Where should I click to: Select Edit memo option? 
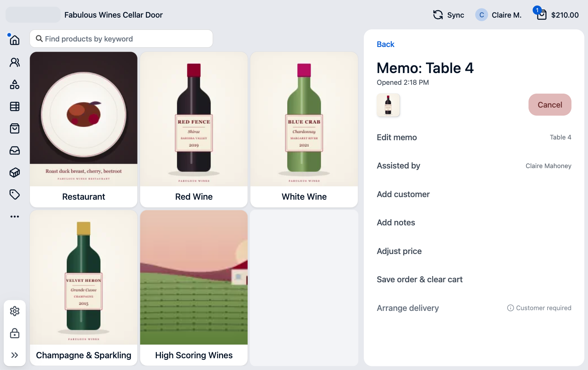coord(474,137)
